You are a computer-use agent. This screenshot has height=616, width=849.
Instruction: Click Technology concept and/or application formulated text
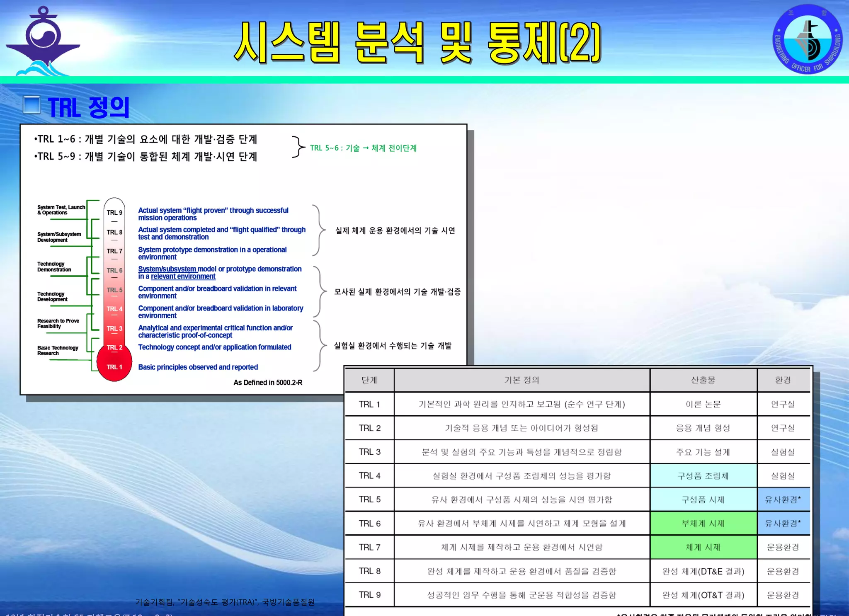215,347
